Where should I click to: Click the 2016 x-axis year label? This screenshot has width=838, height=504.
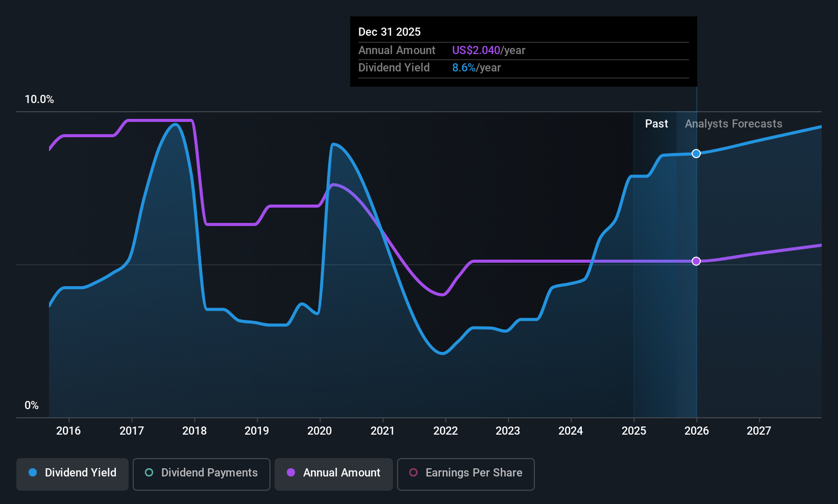(x=68, y=431)
